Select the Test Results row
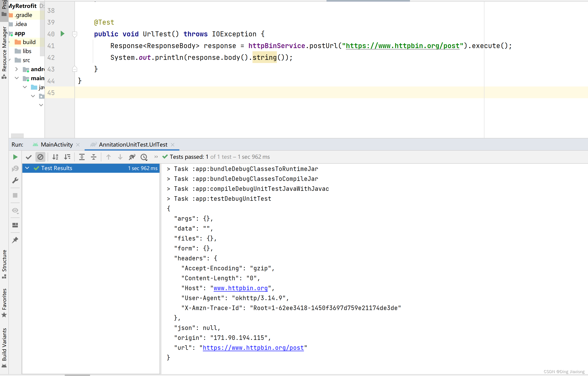The height and width of the screenshot is (376, 588). (x=91, y=168)
